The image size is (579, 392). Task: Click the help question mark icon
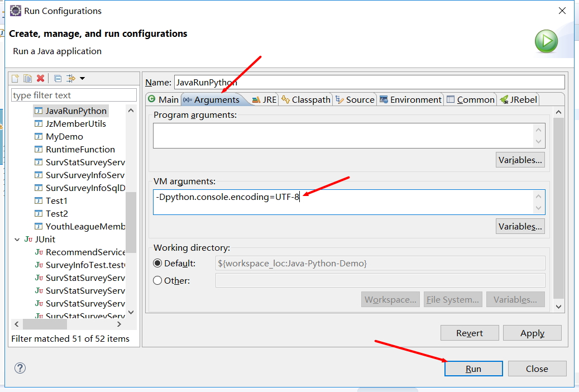[x=20, y=368]
